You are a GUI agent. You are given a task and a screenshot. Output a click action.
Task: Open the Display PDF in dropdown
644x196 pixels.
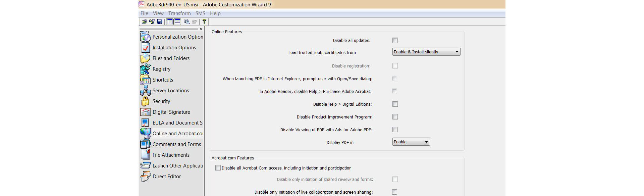[411, 142]
